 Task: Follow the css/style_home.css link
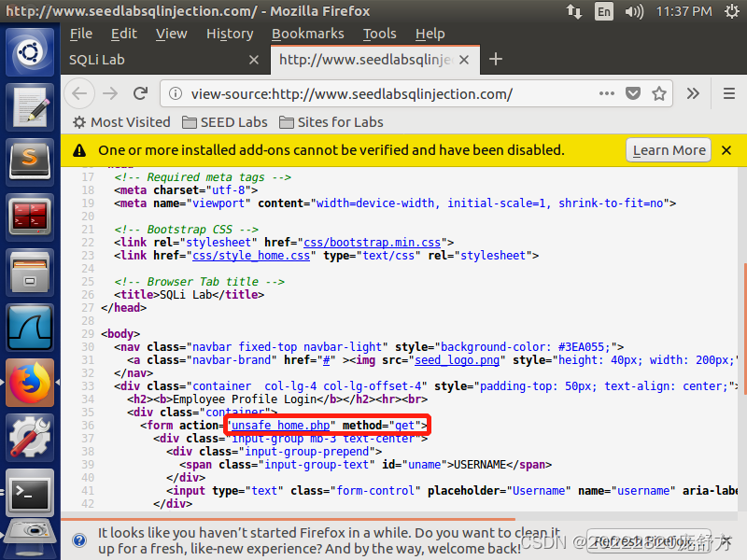click(x=251, y=256)
